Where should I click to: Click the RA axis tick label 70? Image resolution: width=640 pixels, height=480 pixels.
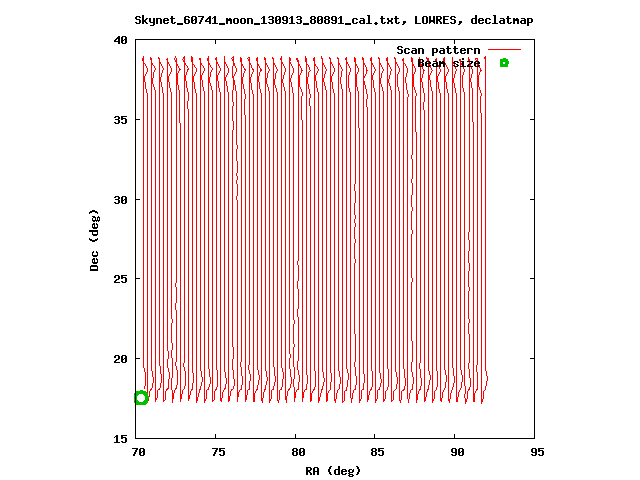tap(138, 452)
